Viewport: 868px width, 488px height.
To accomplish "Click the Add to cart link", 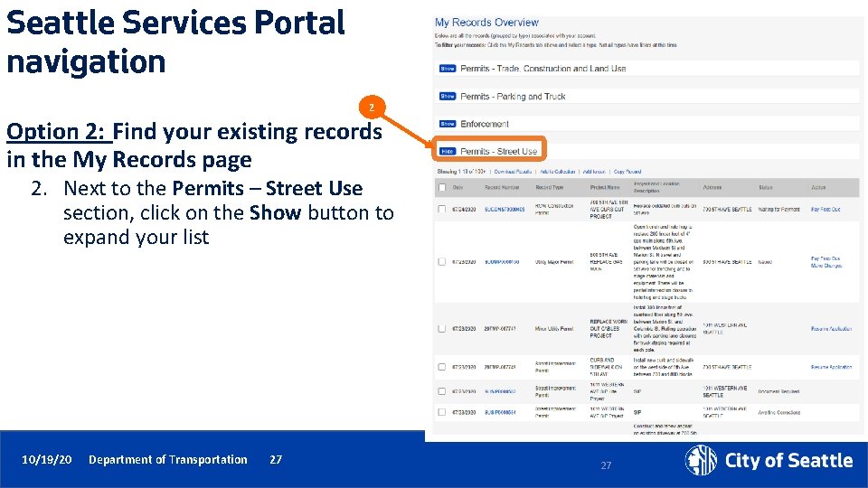I will pyautogui.click(x=594, y=172).
